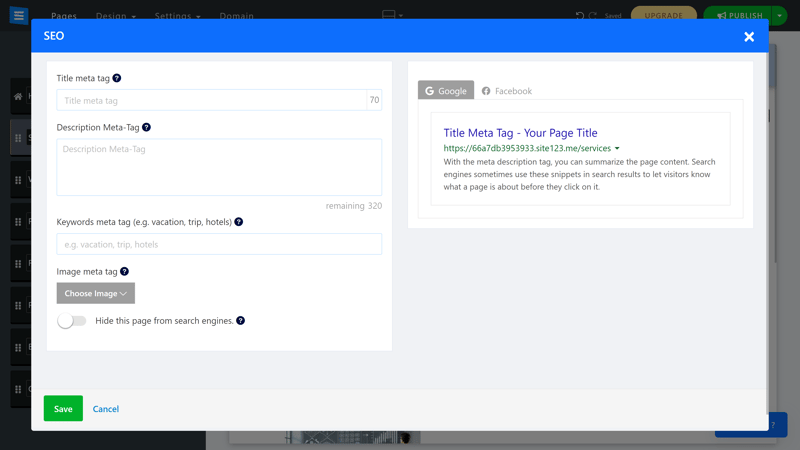
Task: Expand the arrow next to PUBLISH
Action: coord(779,15)
